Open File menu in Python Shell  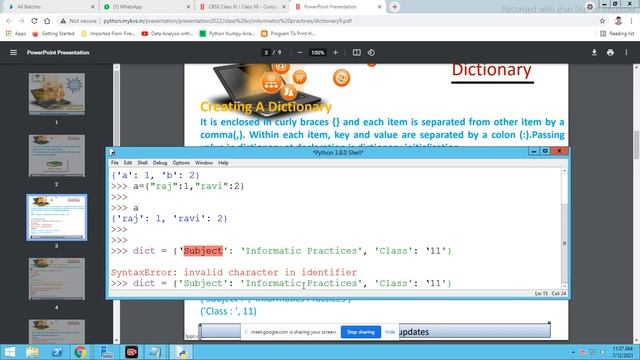point(115,163)
